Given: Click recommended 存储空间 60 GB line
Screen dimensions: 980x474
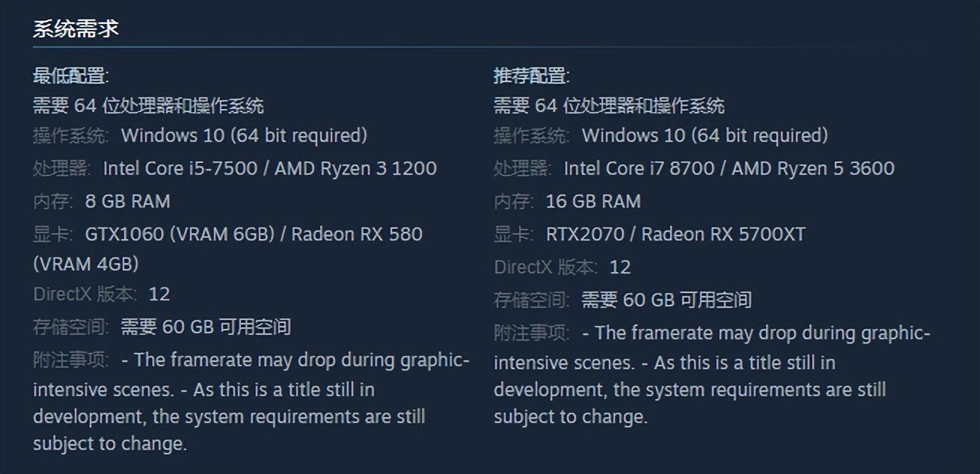Looking at the screenshot, I should [x=623, y=300].
